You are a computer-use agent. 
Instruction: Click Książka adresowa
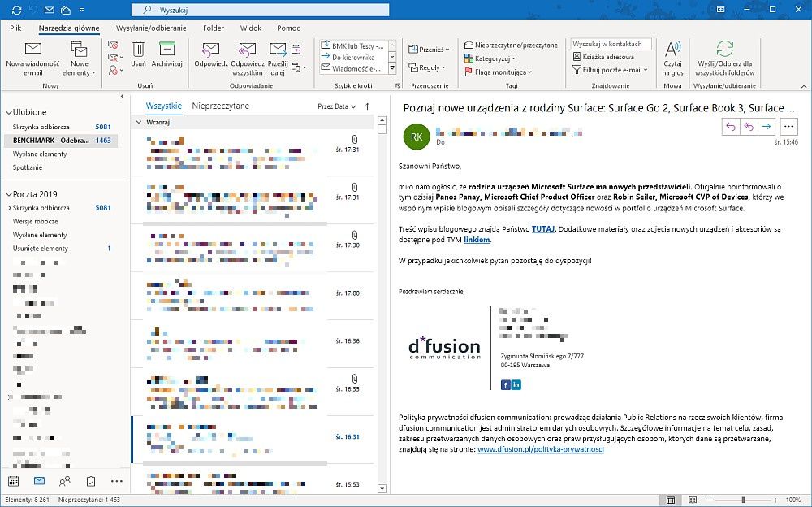click(x=603, y=57)
